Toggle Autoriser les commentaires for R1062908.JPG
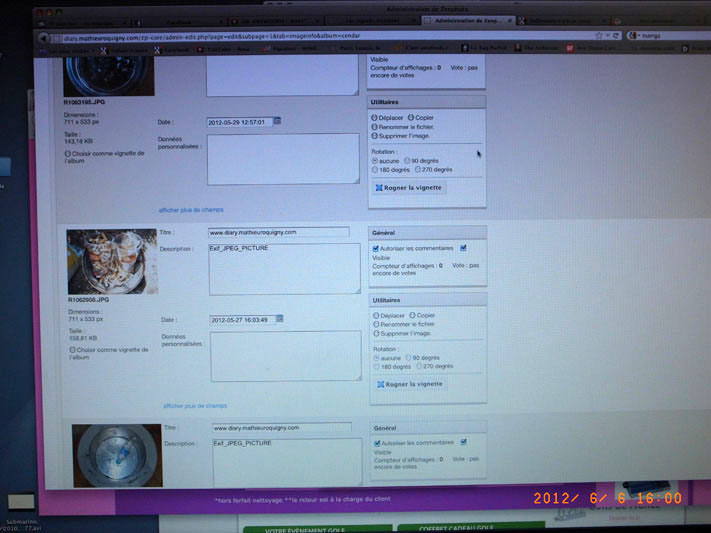Image resolution: width=711 pixels, height=533 pixels. point(375,249)
